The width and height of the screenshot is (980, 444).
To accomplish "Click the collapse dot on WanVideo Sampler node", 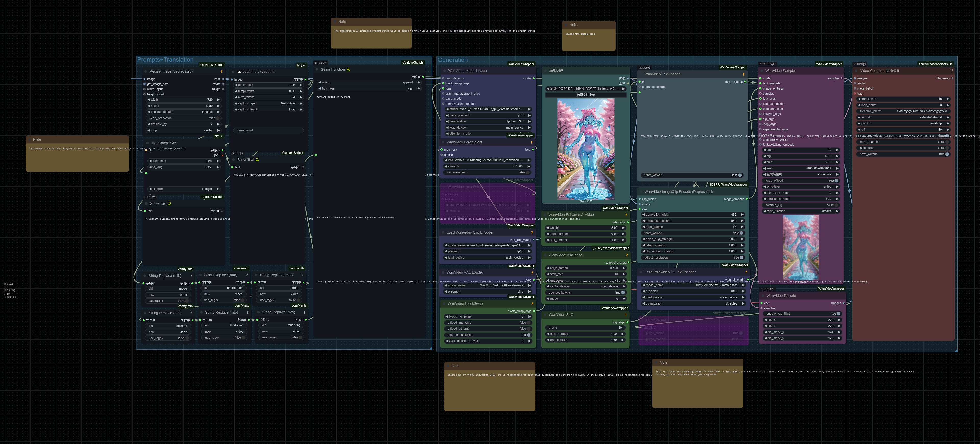I will (x=762, y=71).
